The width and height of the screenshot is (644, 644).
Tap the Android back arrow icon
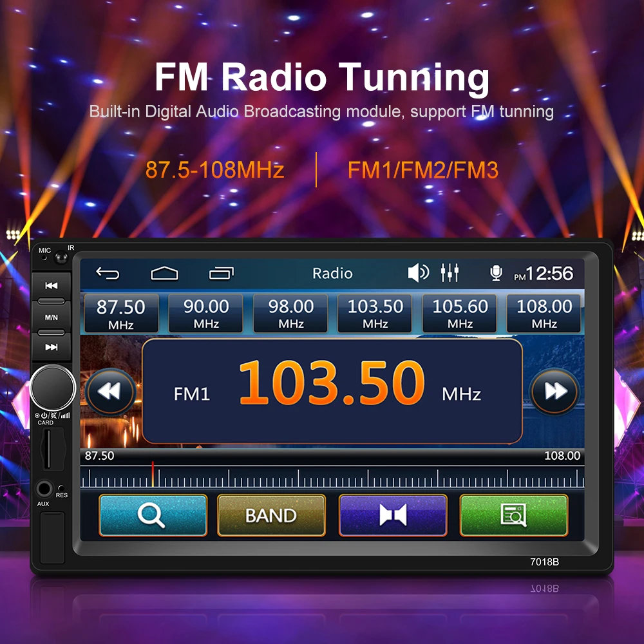coord(108,273)
